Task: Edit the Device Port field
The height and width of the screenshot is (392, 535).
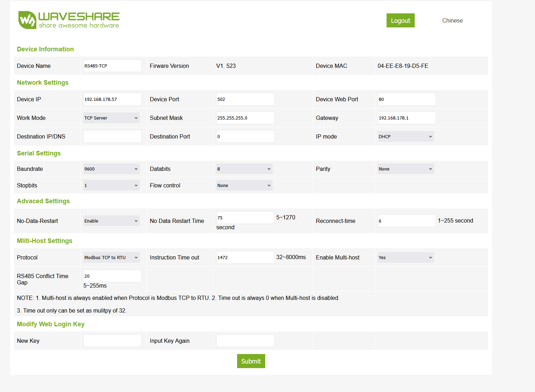Action: click(246, 99)
